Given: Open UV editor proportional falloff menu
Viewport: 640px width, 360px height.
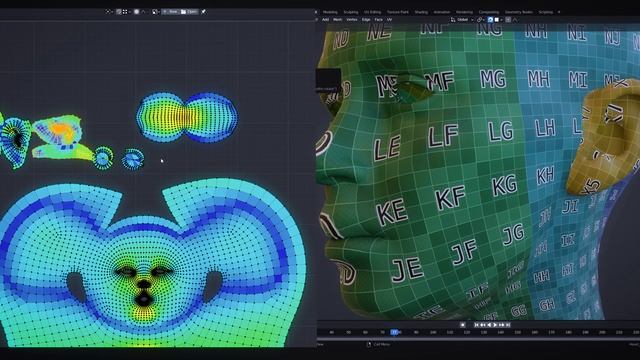Looking at the screenshot, I should point(144,12).
